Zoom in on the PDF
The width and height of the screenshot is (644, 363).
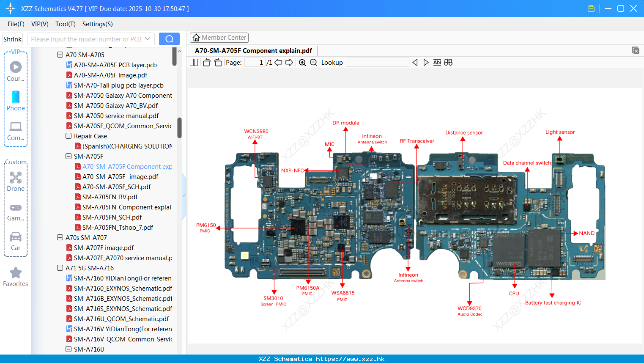coord(302,62)
